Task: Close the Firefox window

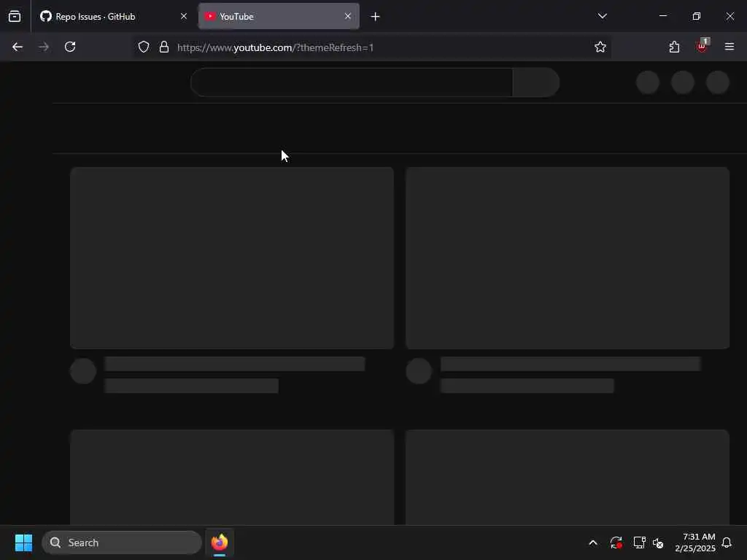Action: pos(729,16)
